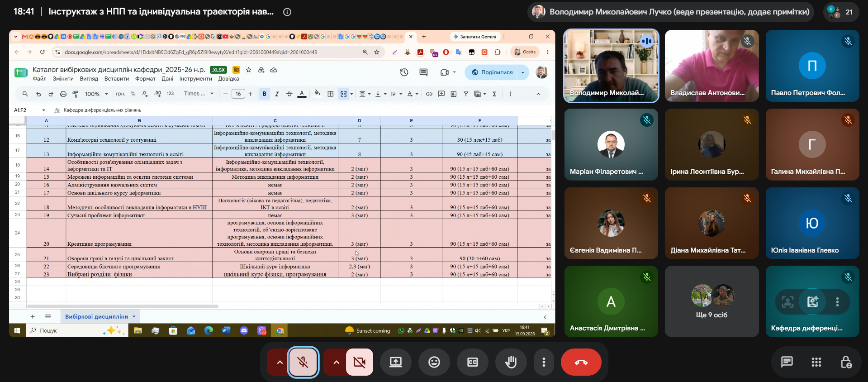Open the dropdown arrow beside Поділитися

pos(523,72)
